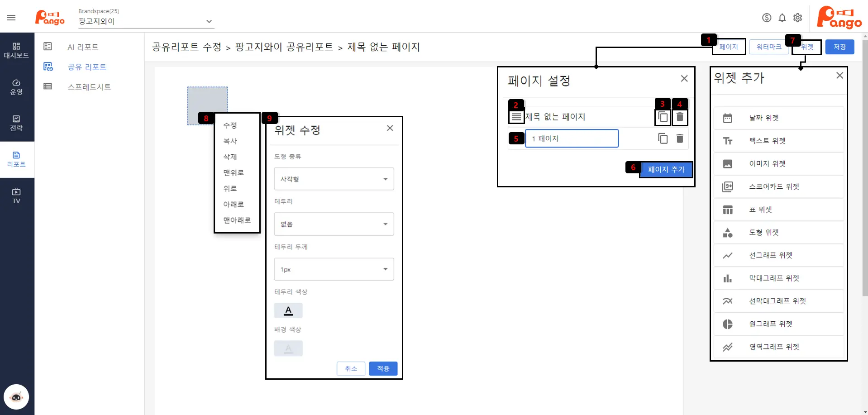The height and width of the screenshot is (415, 868).
Task: Copy the '제목 없는 페이지' page
Action: point(663,117)
